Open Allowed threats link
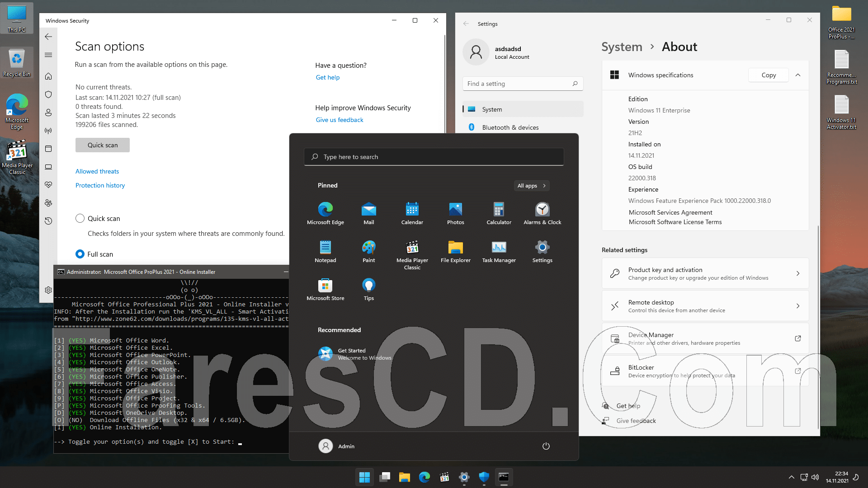Viewport: 868px width, 488px height. pyautogui.click(x=97, y=171)
